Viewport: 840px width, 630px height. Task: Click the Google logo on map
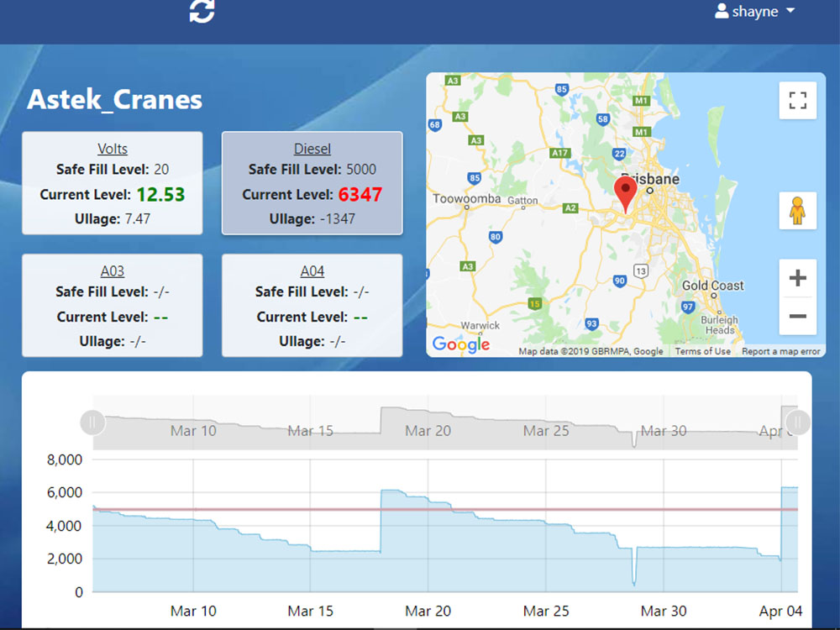click(460, 344)
